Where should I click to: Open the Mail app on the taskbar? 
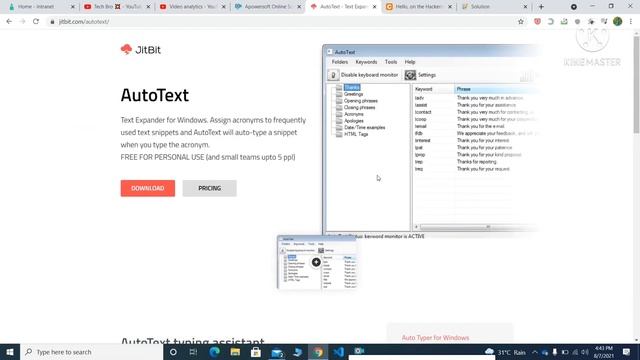(x=277, y=352)
